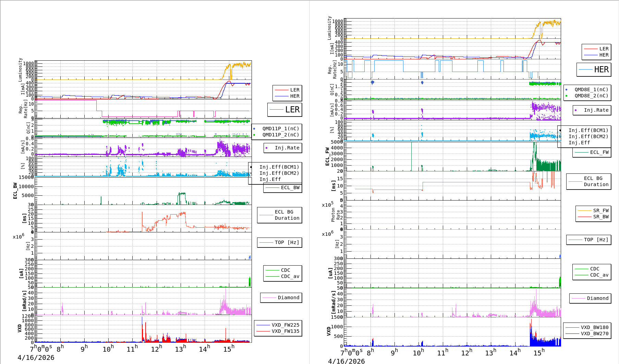Click the Luminosity axis label of left plot
Image resolution: width=619 pixels, height=364 pixels.
tap(20, 70)
